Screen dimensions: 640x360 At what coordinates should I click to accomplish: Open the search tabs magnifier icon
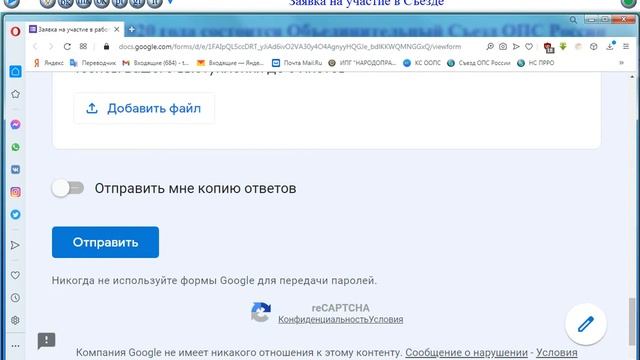coord(573,20)
